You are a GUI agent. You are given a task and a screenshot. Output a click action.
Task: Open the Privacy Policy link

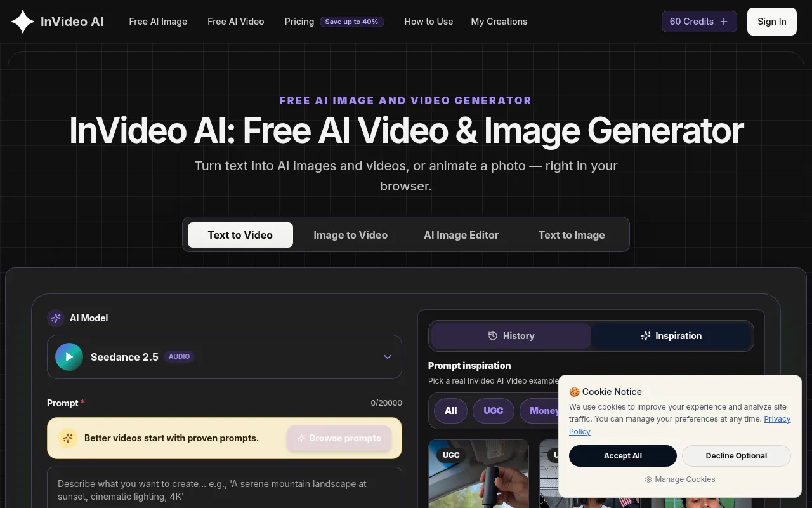pos(777,419)
